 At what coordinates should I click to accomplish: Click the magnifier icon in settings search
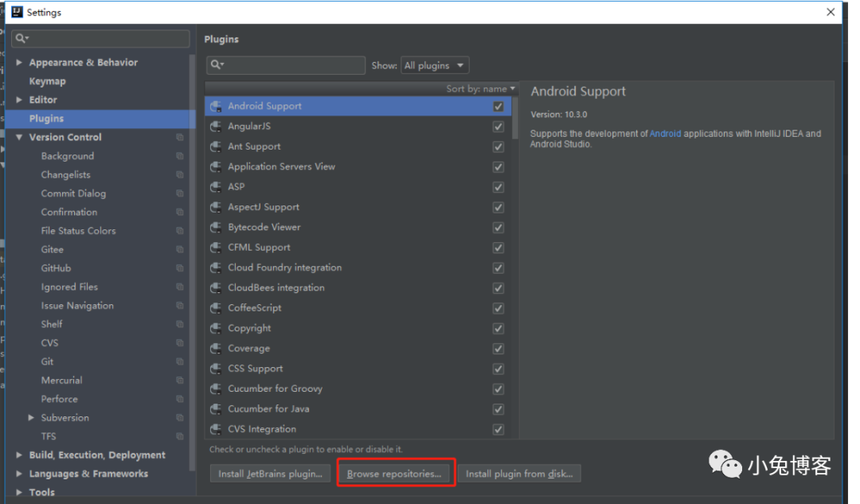[22, 38]
